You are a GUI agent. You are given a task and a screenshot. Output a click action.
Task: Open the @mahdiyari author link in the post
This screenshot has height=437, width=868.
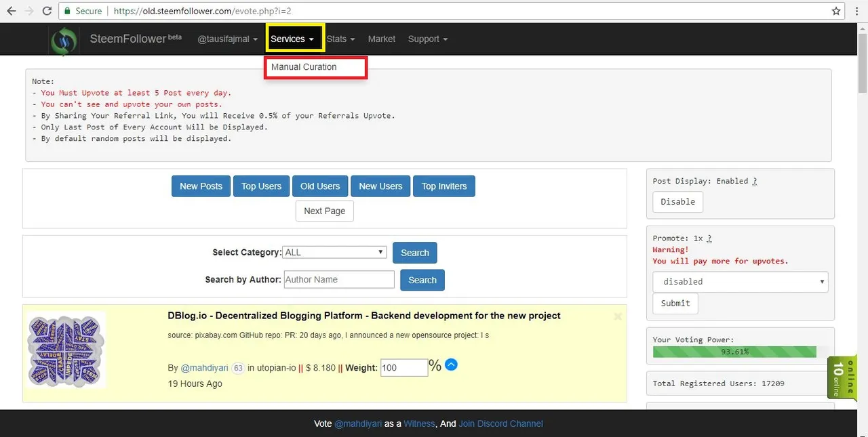pyautogui.click(x=204, y=368)
